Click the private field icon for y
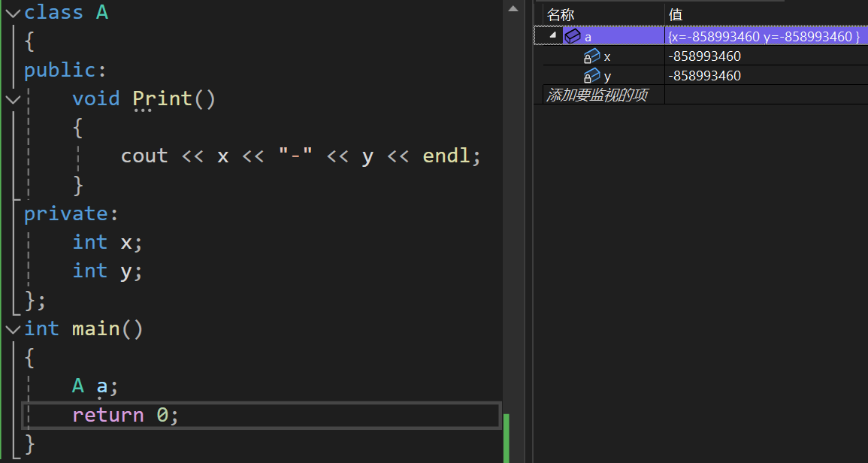The width and height of the screenshot is (868, 463). point(591,75)
